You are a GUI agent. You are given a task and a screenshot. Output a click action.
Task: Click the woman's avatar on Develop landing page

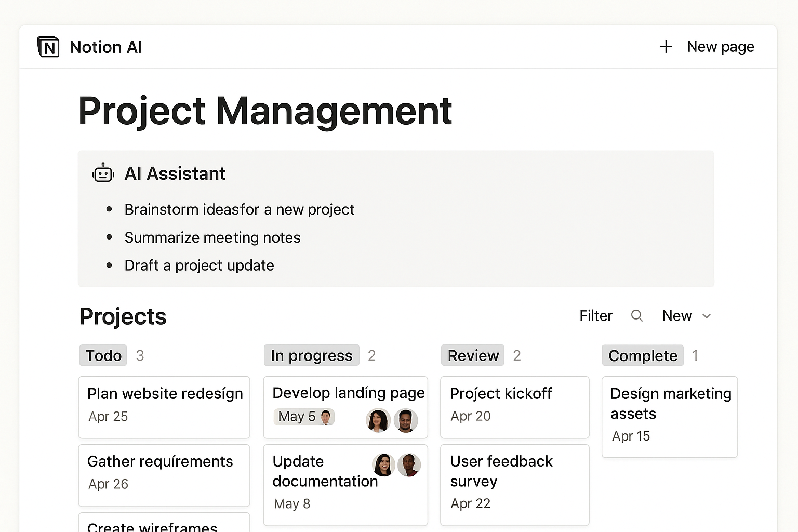(x=378, y=420)
